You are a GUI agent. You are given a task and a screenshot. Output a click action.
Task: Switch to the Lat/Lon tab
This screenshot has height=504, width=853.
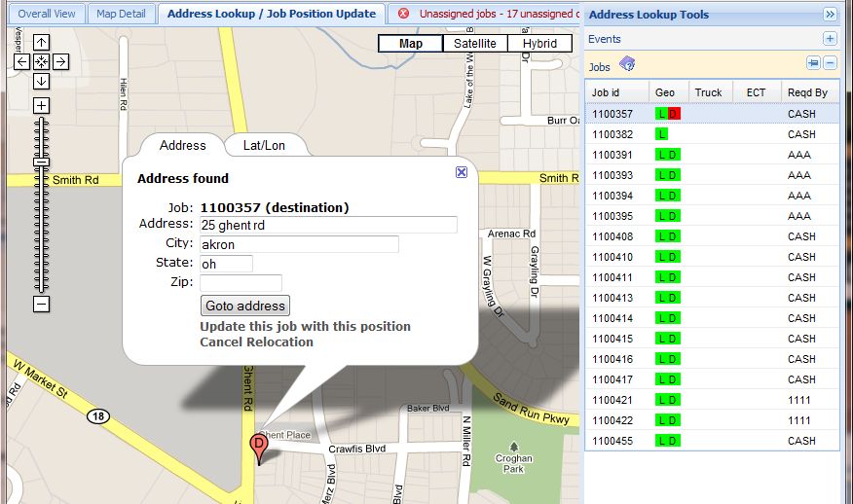(264, 145)
